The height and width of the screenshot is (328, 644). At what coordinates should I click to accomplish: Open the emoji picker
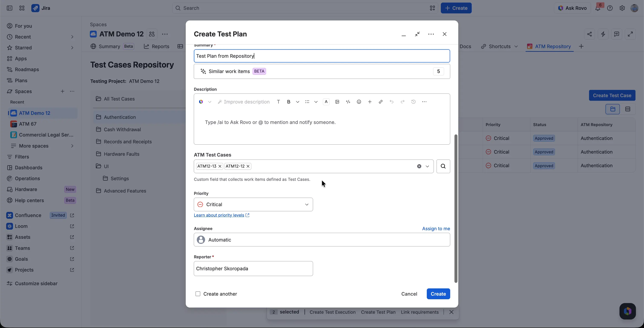(x=359, y=102)
